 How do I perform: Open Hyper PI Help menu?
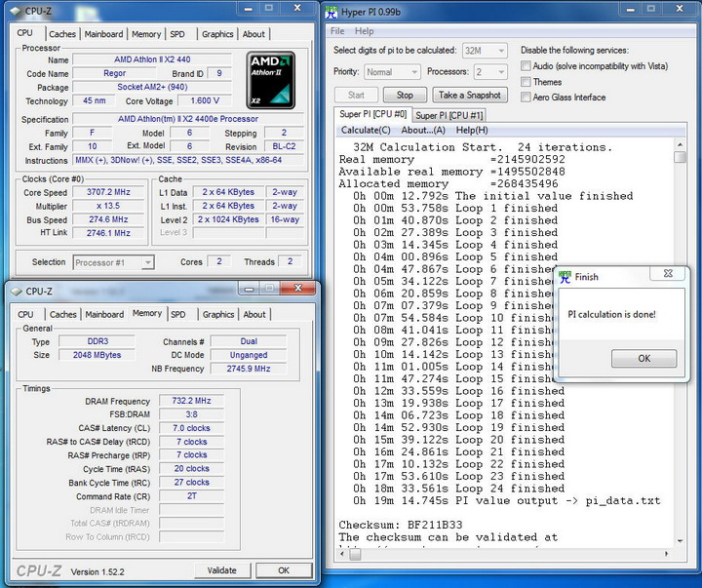[364, 31]
